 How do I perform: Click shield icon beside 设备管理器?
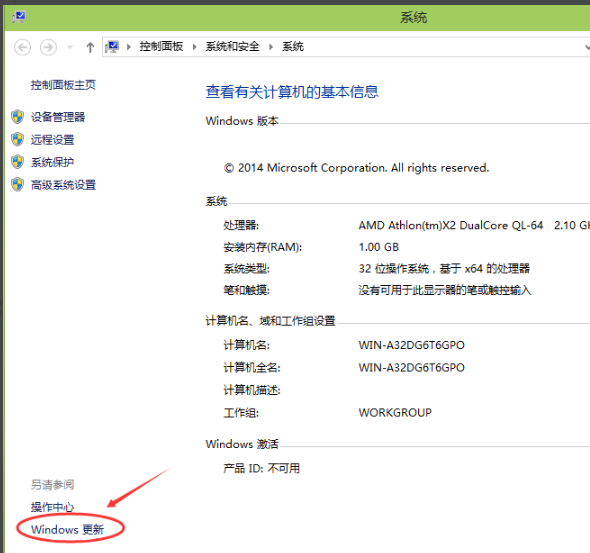click(17, 117)
